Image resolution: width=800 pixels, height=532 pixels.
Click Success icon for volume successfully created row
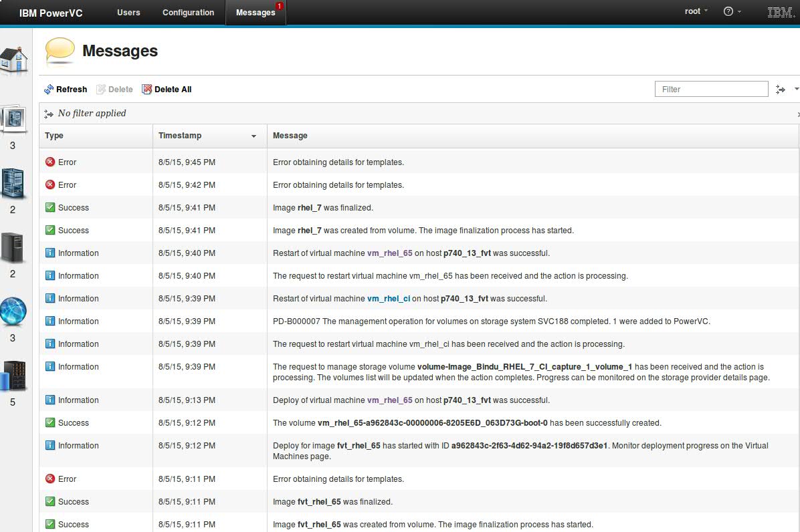pyautogui.click(x=50, y=422)
